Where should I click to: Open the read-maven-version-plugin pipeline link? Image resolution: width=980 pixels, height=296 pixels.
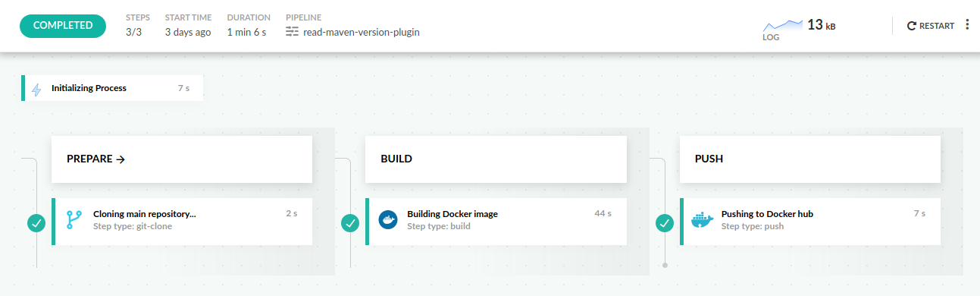tap(362, 33)
